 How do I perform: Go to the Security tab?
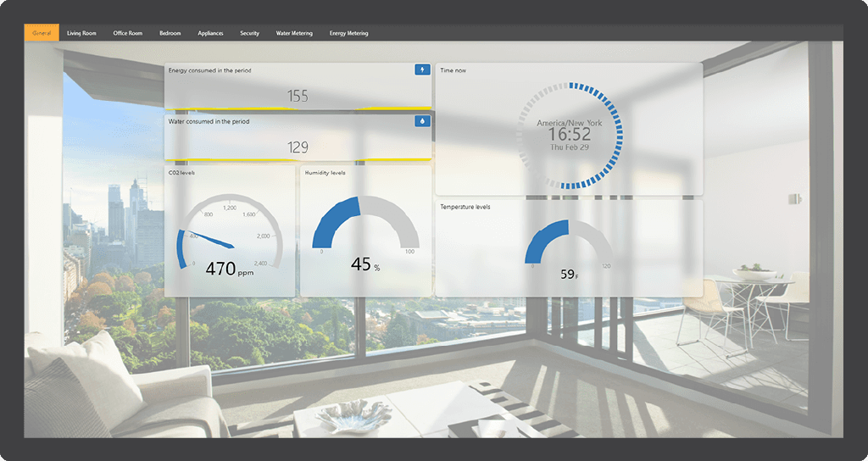coord(250,33)
